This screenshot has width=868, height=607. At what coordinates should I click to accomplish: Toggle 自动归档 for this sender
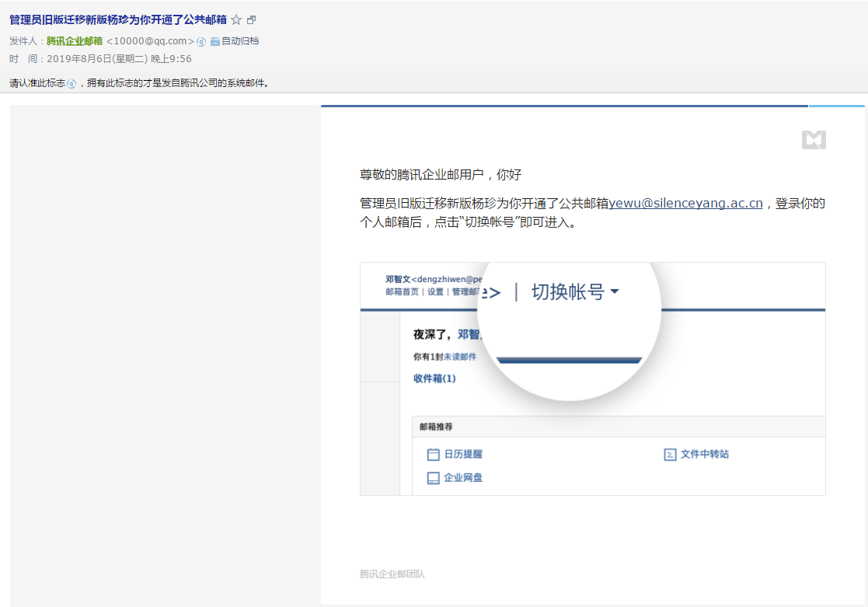(x=240, y=40)
